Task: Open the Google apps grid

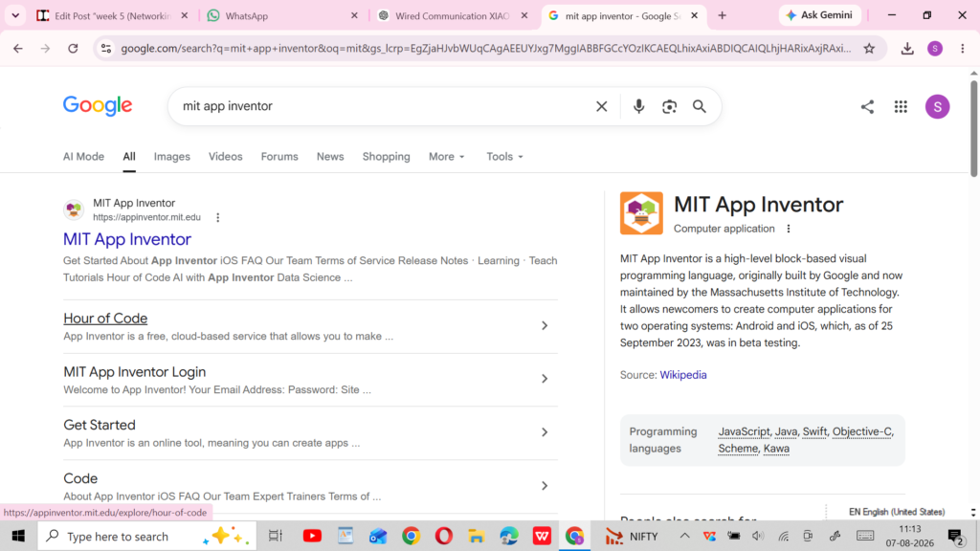Action: click(901, 107)
